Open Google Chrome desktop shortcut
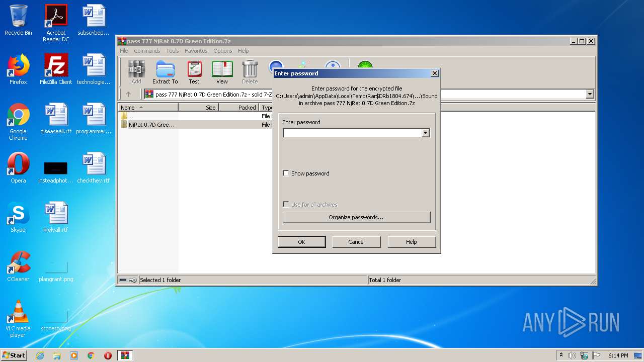The height and width of the screenshot is (362, 644). pos(18,122)
